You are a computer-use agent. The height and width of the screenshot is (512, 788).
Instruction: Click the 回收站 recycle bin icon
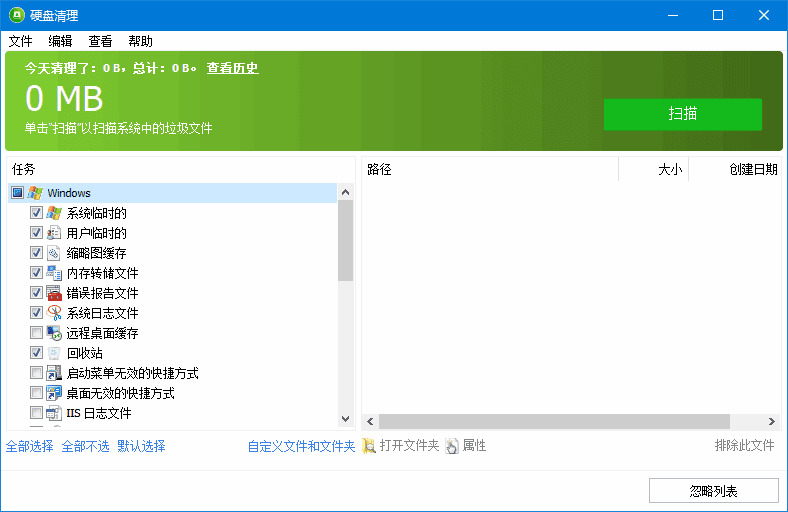click(x=54, y=353)
